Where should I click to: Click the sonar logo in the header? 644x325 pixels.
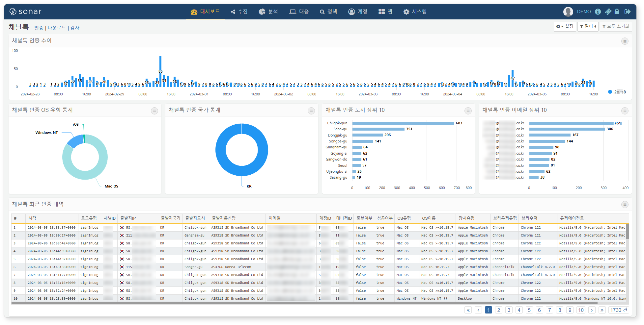(x=25, y=12)
